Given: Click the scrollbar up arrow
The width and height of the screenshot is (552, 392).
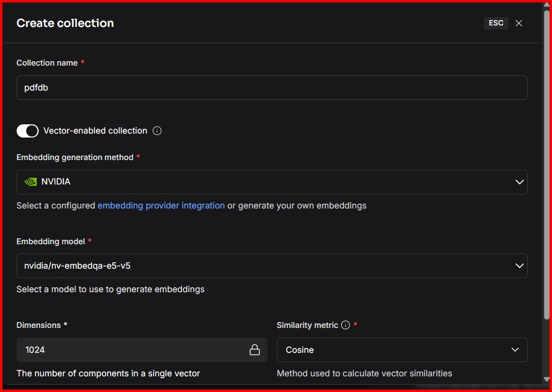Looking at the screenshot, I should click(547, 5).
